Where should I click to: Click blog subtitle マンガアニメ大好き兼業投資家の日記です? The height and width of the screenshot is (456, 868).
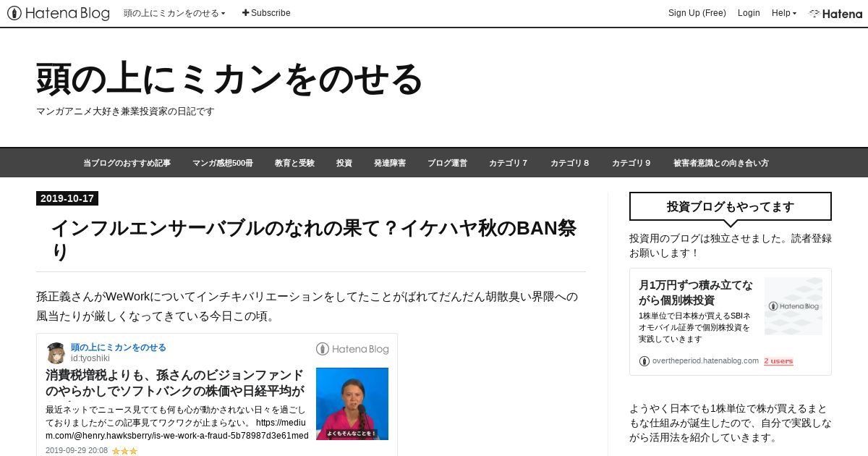[x=125, y=111]
